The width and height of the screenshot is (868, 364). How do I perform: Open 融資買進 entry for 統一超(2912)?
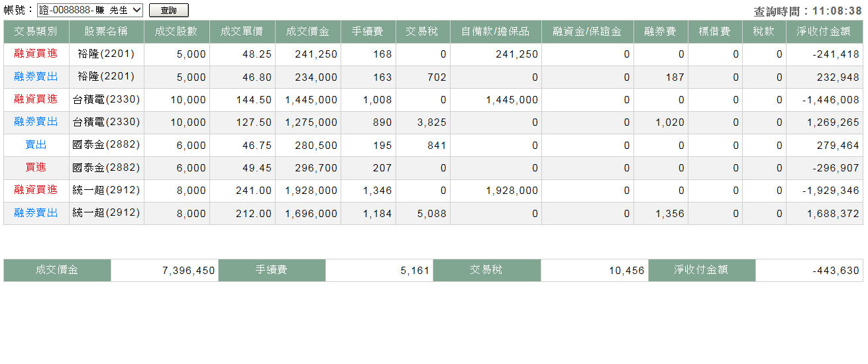pyautogui.click(x=36, y=190)
